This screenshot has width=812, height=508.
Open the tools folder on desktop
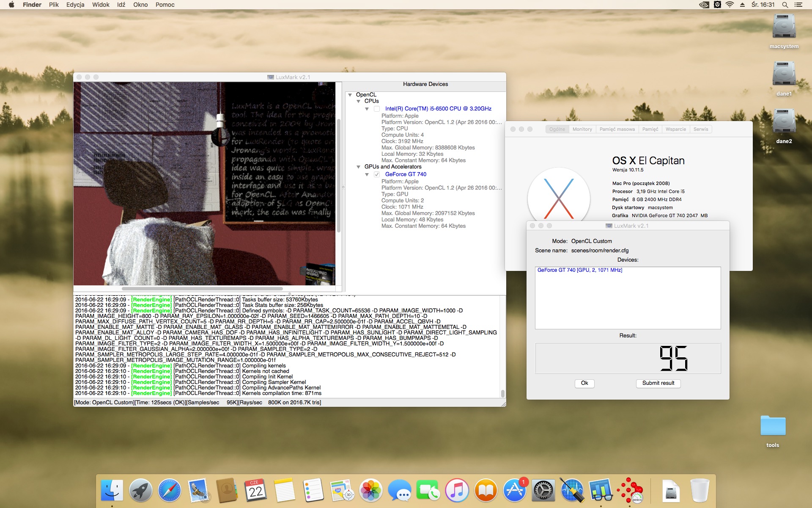coord(772,426)
